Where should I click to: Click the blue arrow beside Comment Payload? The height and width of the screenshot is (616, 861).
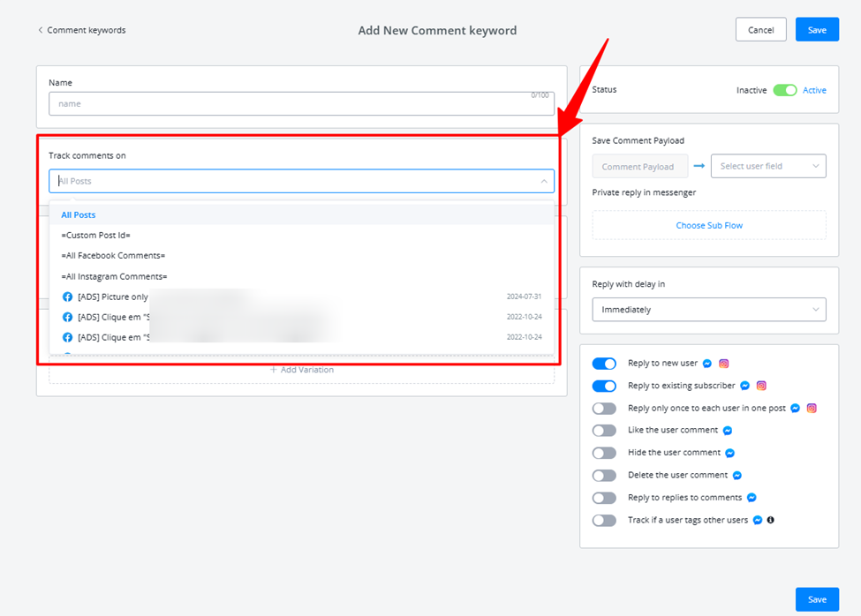tap(699, 166)
